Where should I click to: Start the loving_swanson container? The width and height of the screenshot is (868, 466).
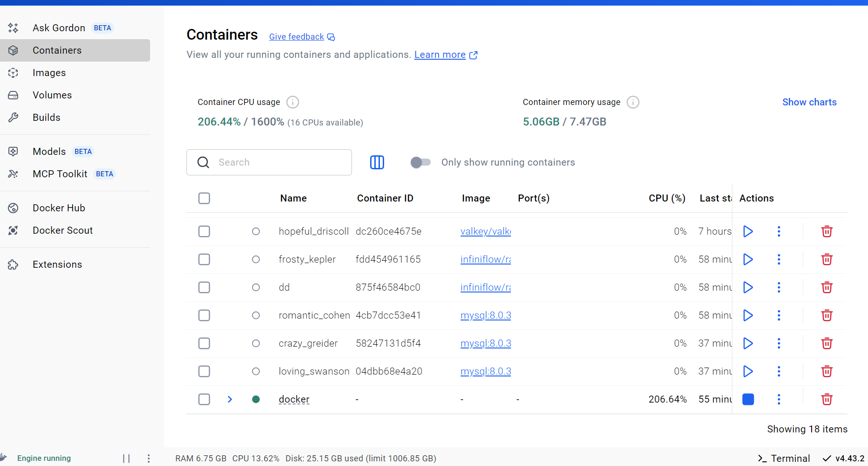click(x=748, y=371)
